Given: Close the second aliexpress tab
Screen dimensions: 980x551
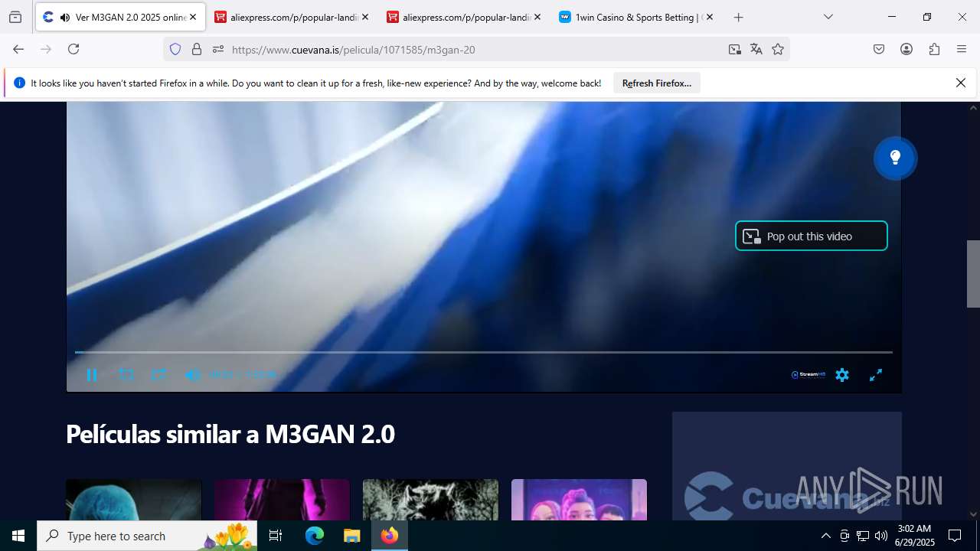Looking at the screenshot, I should (537, 17).
